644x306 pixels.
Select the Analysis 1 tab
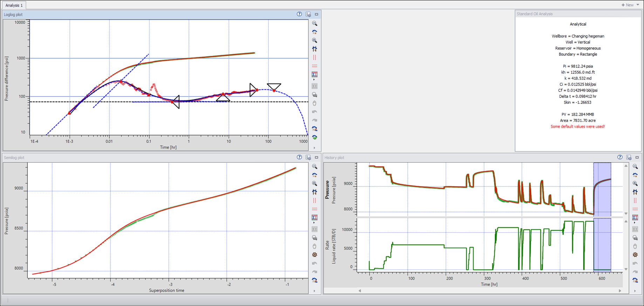pyautogui.click(x=14, y=5)
